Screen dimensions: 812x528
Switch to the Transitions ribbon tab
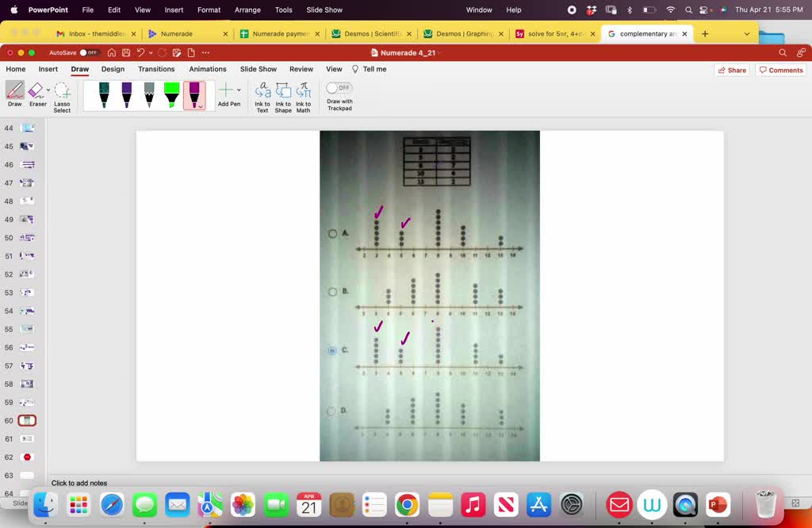156,69
